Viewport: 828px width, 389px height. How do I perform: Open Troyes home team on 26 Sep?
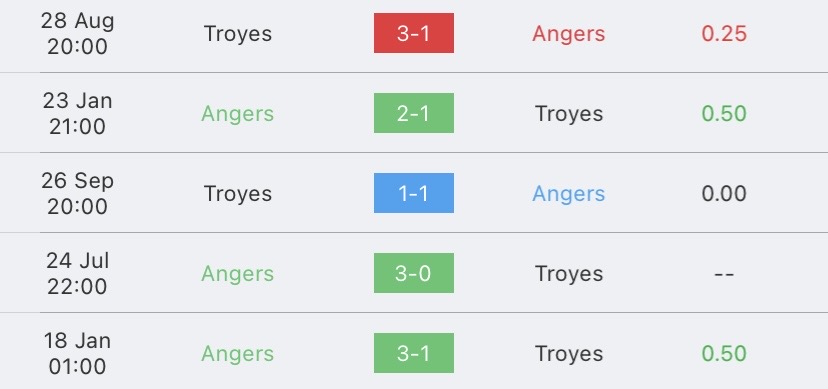238,194
